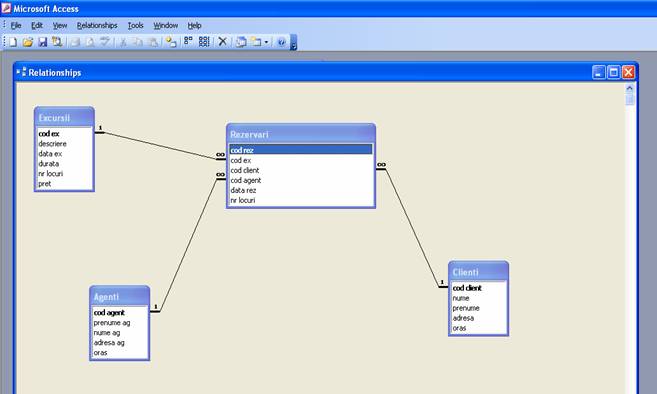Expand the New Object dropdown arrow
The image size is (657, 394).
pos(266,42)
